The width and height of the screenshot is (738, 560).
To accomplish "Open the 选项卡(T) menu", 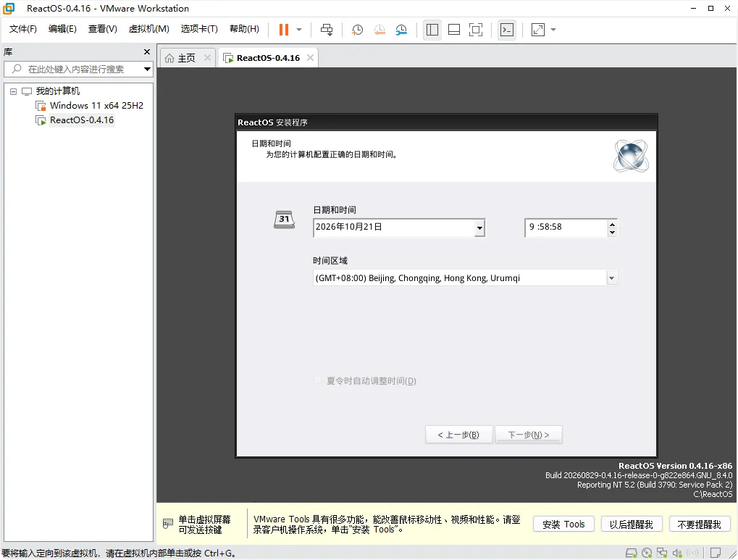I will click(199, 29).
